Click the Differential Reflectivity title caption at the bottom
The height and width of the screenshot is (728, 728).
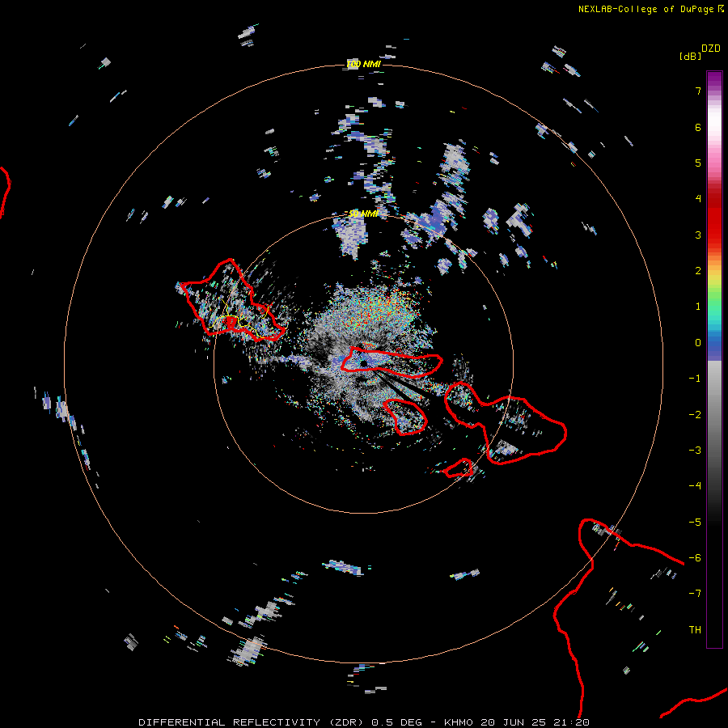(x=364, y=722)
